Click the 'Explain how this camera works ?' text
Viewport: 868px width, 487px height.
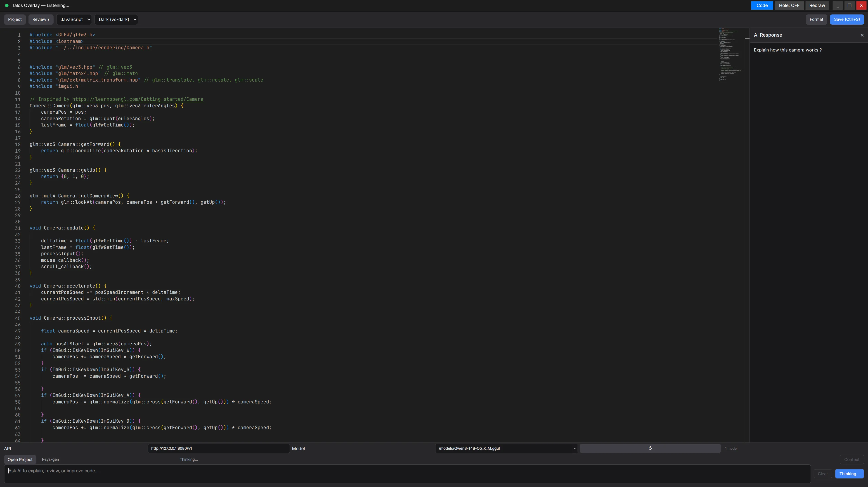788,50
